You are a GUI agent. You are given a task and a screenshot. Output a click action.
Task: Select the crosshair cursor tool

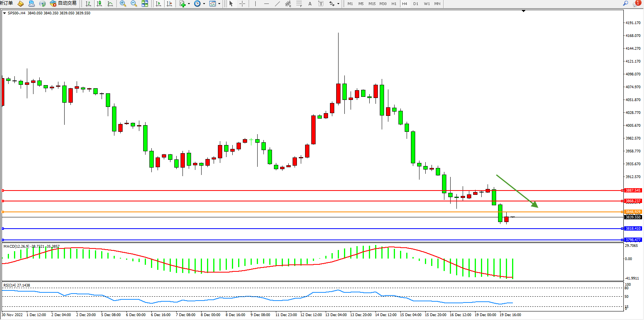pyautogui.click(x=242, y=3)
